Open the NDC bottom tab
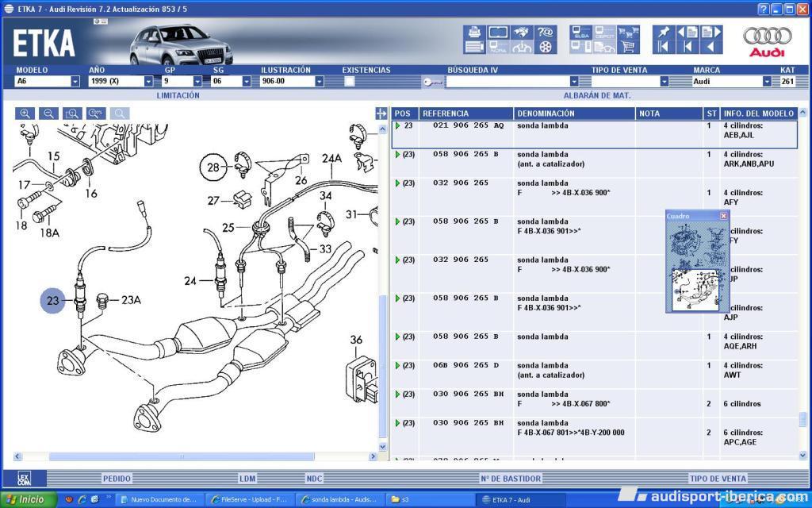Viewport: 812px width, 508px height. click(314, 479)
